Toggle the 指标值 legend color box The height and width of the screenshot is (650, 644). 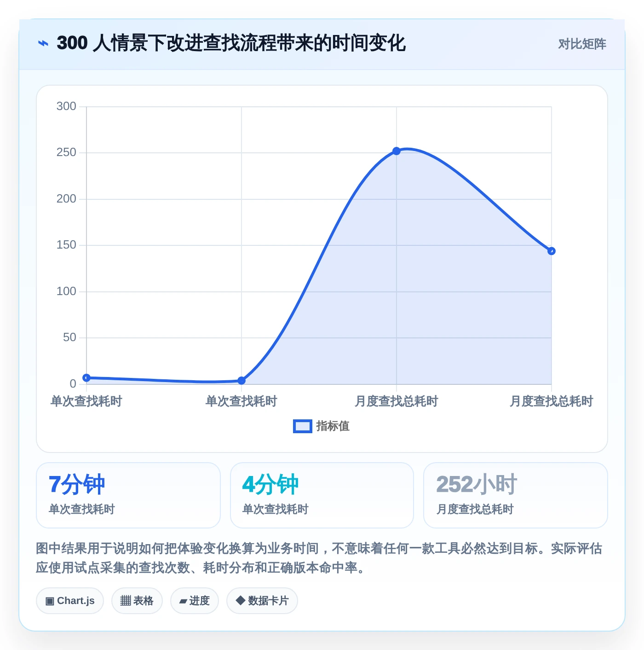(x=303, y=426)
